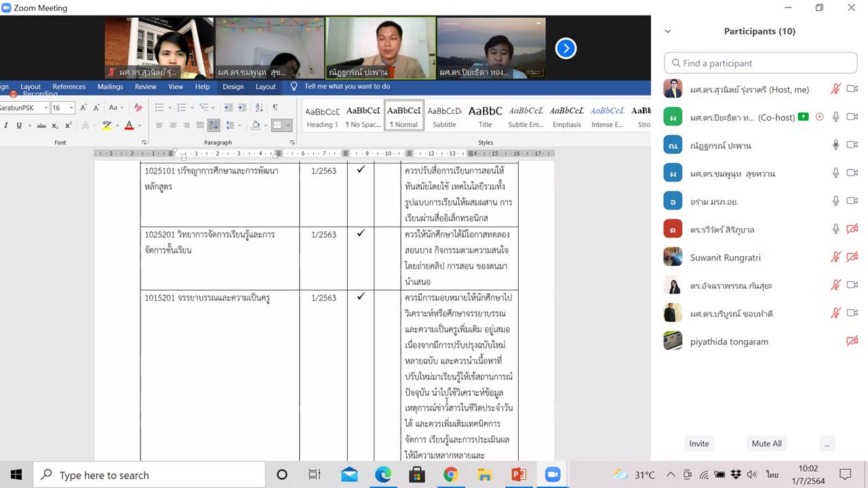Apply the red font color
868x488 pixels.
click(129, 125)
